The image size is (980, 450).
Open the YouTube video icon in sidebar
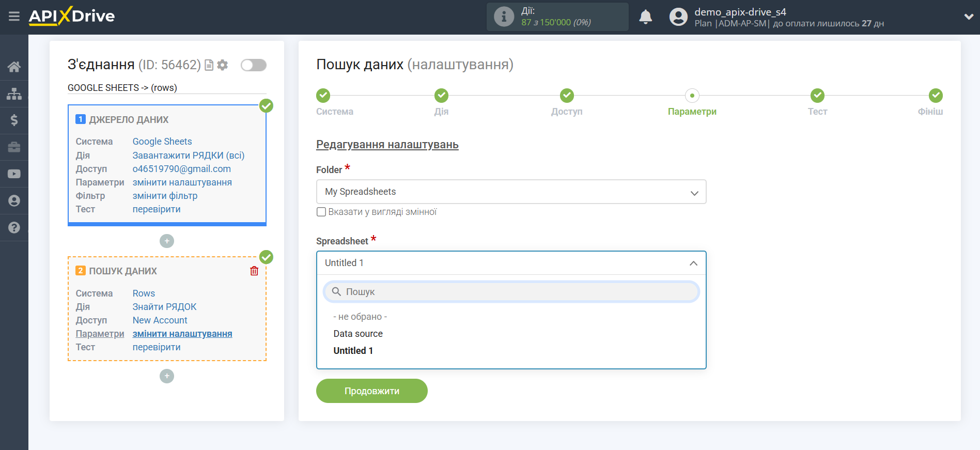coord(14,174)
